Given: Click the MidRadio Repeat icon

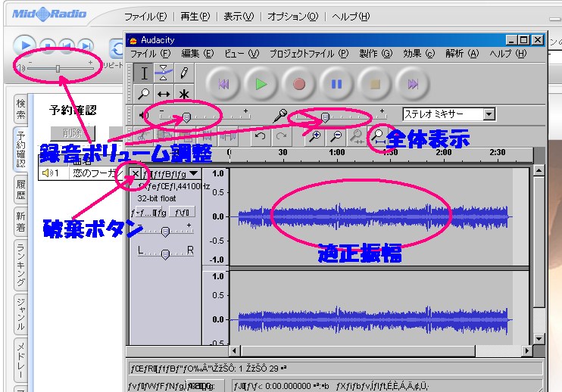Looking at the screenshot, I should [x=117, y=49].
